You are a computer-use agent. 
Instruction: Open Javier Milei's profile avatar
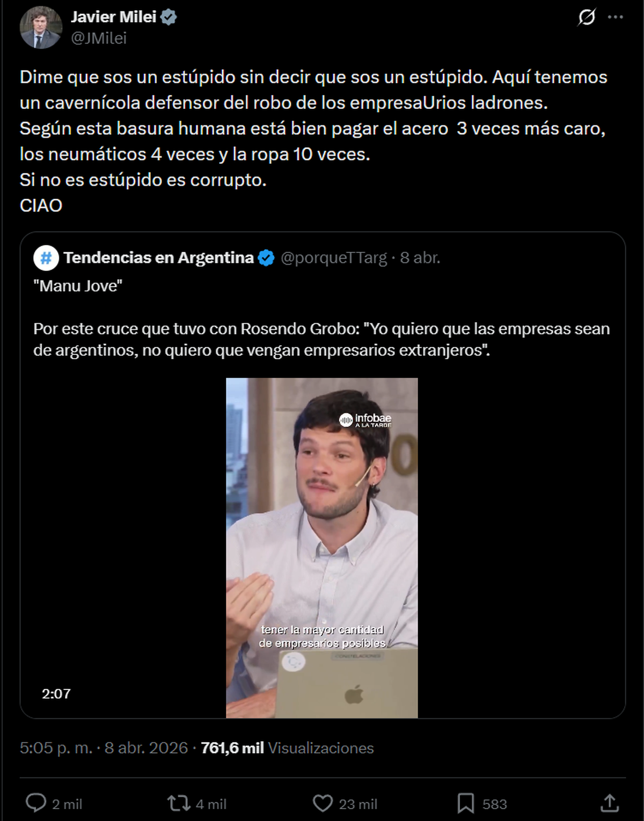pos(41,27)
